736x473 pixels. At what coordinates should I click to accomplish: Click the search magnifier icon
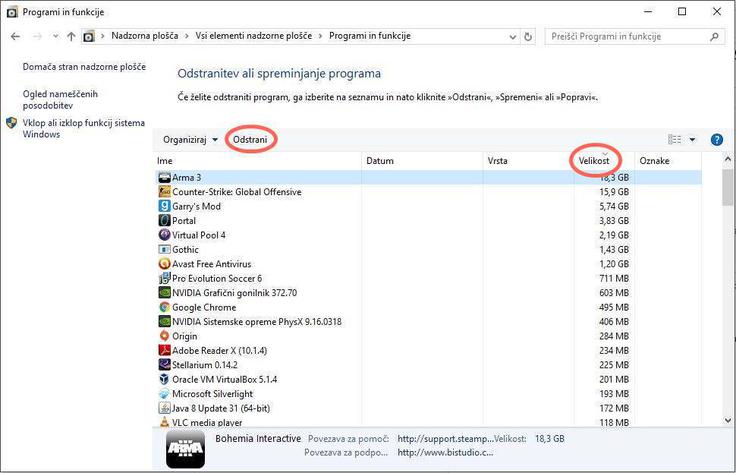click(x=714, y=37)
